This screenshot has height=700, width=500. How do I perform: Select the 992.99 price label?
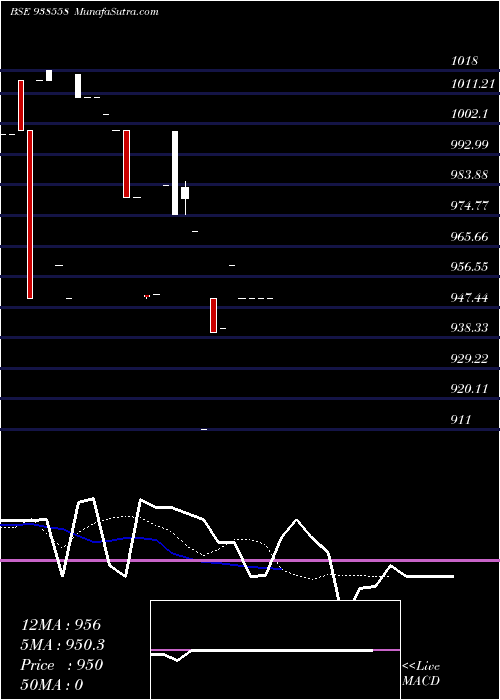(x=469, y=145)
